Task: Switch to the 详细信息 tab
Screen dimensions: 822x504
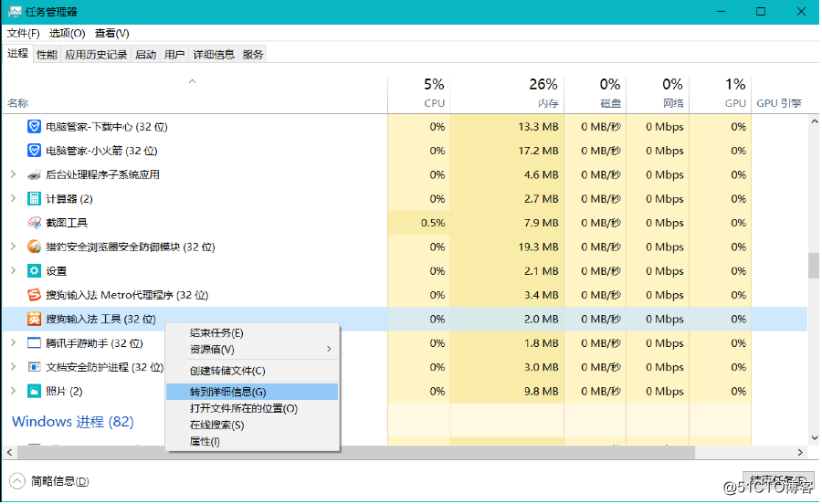Action: click(214, 55)
